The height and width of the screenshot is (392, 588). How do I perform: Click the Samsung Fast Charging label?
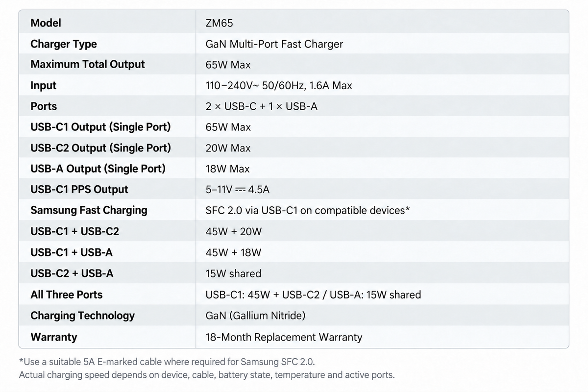(x=89, y=210)
